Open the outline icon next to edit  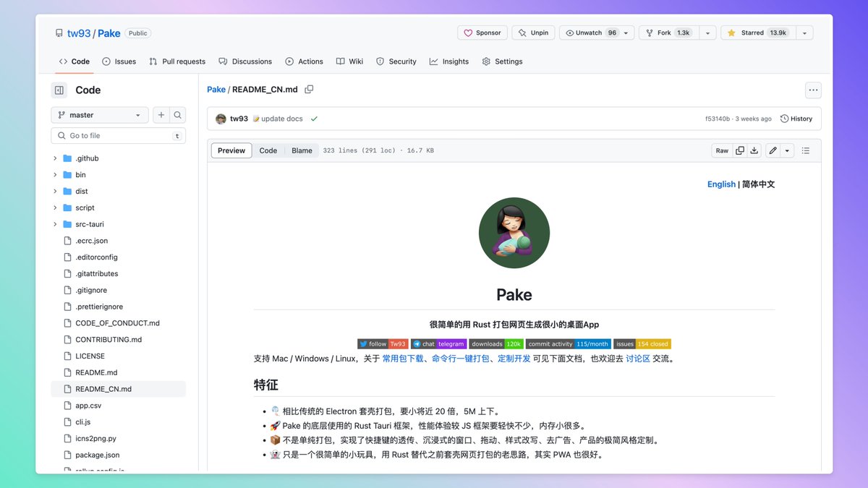tap(807, 150)
